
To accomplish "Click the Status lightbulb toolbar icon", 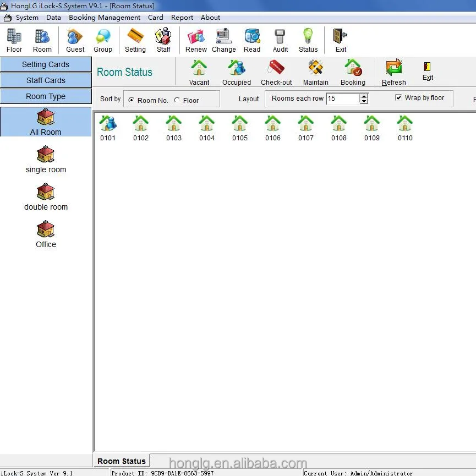I will click(308, 40).
